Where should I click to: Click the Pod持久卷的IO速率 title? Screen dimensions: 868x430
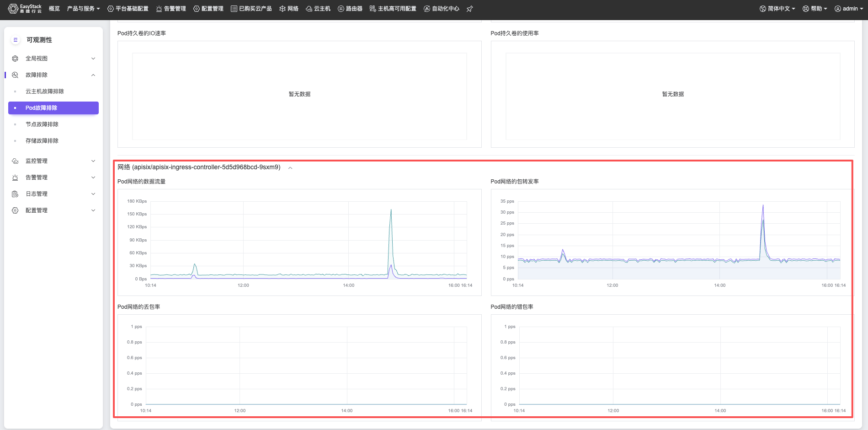click(x=142, y=33)
